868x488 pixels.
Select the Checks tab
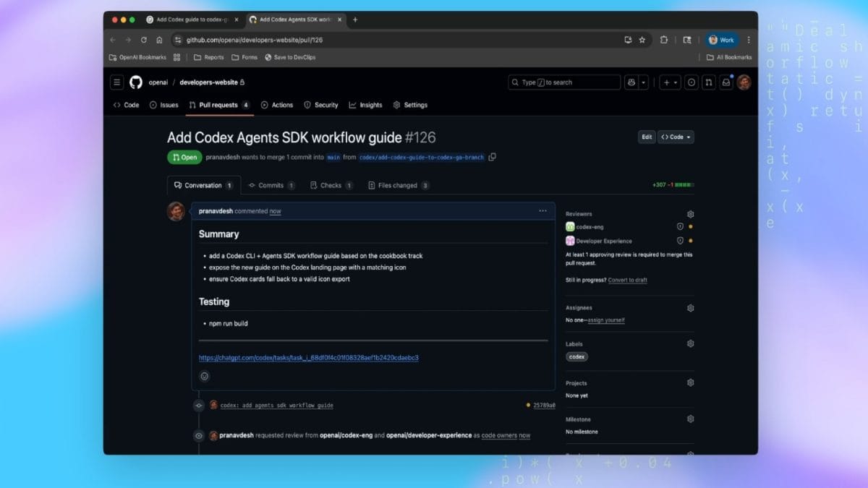331,185
